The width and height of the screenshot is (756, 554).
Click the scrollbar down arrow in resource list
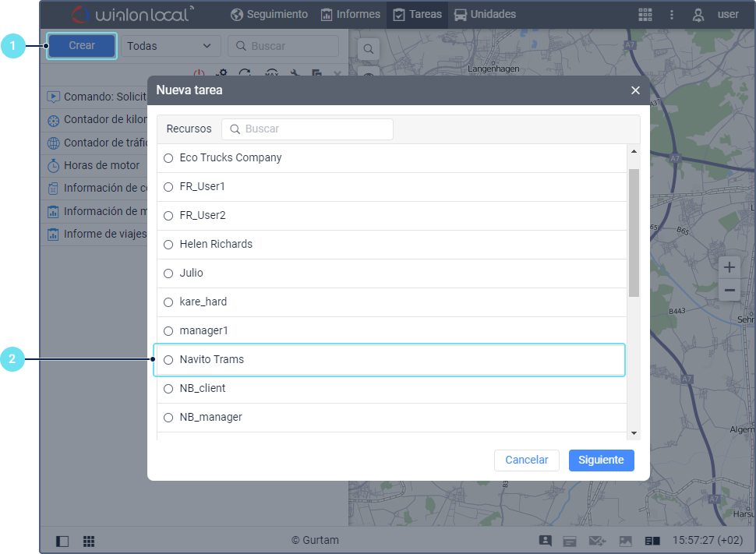(634, 433)
